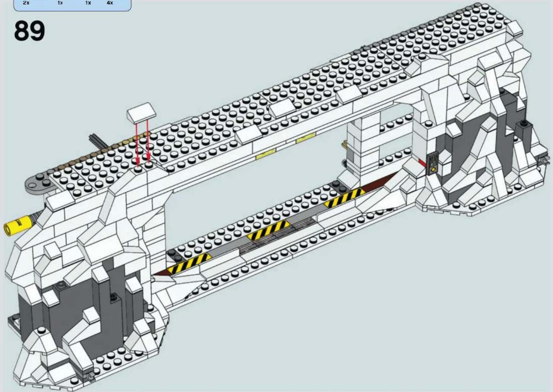Click the step number 89
The height and width of the screenshot is (392, 553).
[x=30, y=31]
